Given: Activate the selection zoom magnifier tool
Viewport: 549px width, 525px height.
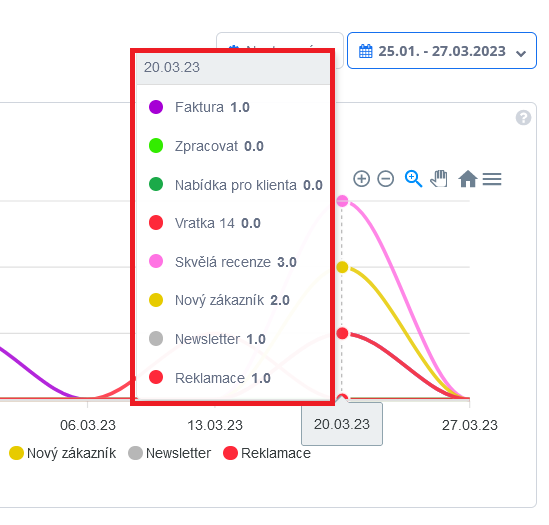Looking at the screenshot, I should click(413, 179).
